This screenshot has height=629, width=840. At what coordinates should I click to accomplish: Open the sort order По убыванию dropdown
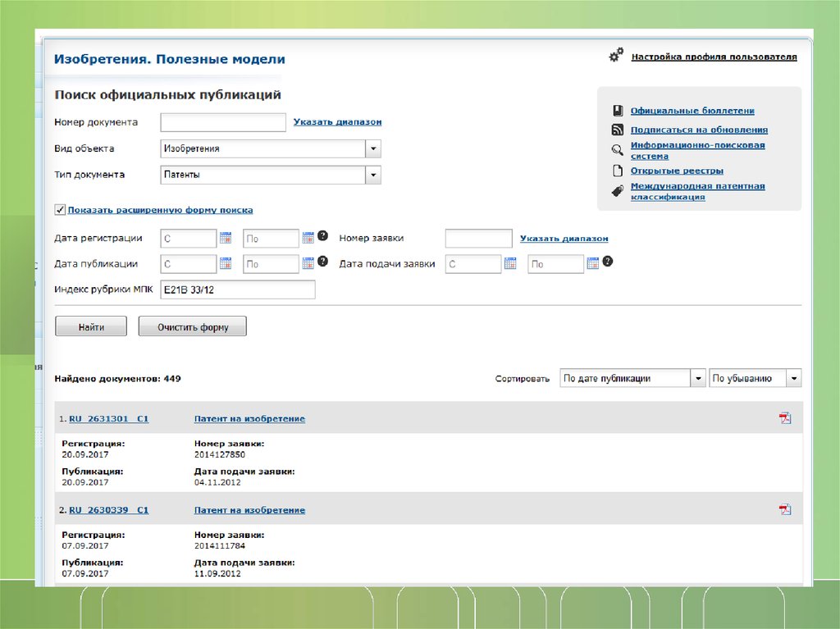[x=793, y=378]
